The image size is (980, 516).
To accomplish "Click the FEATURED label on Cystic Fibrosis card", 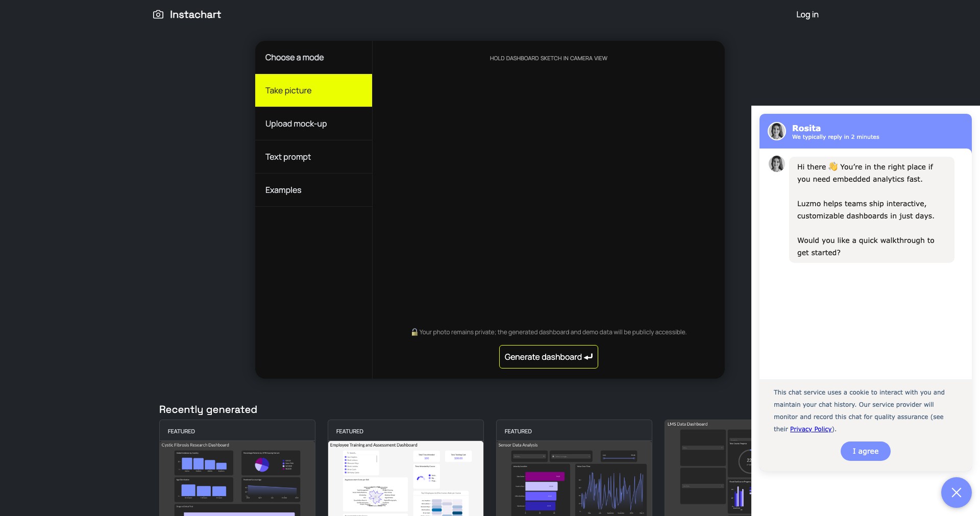I will point(181,431).
